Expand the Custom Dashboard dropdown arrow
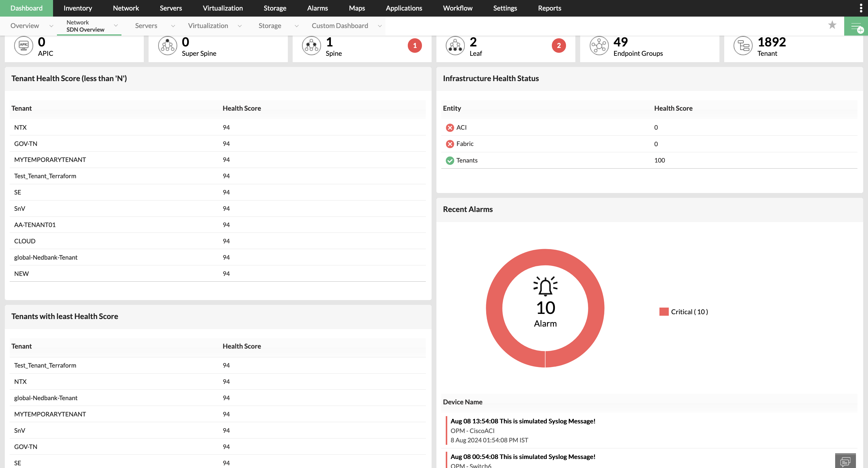 [x=380, y=26]
